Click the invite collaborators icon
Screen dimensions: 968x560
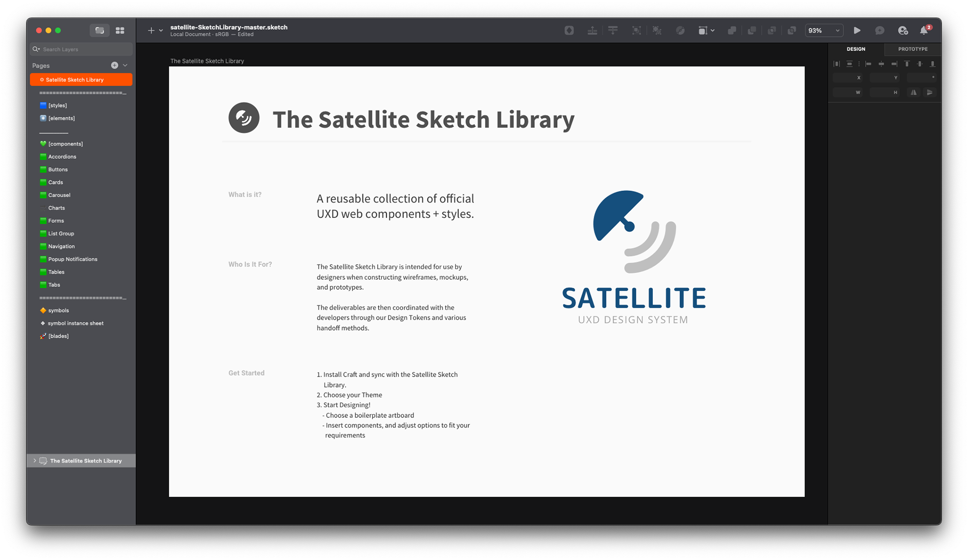[x=903, y=30]
